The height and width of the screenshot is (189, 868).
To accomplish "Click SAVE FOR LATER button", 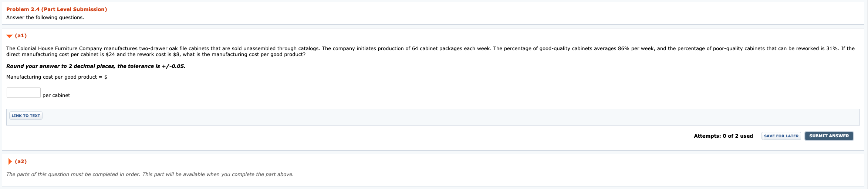I will (781, 136).
